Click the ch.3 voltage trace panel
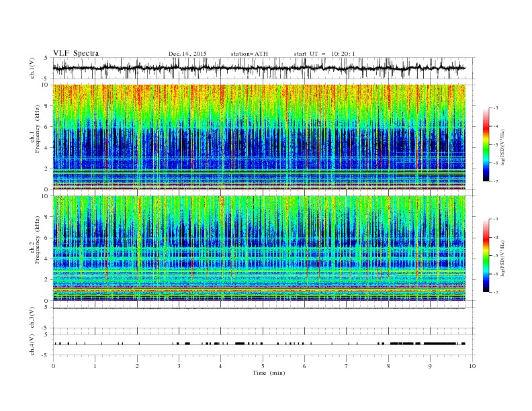Screen dimensions: 532x411 264,318
